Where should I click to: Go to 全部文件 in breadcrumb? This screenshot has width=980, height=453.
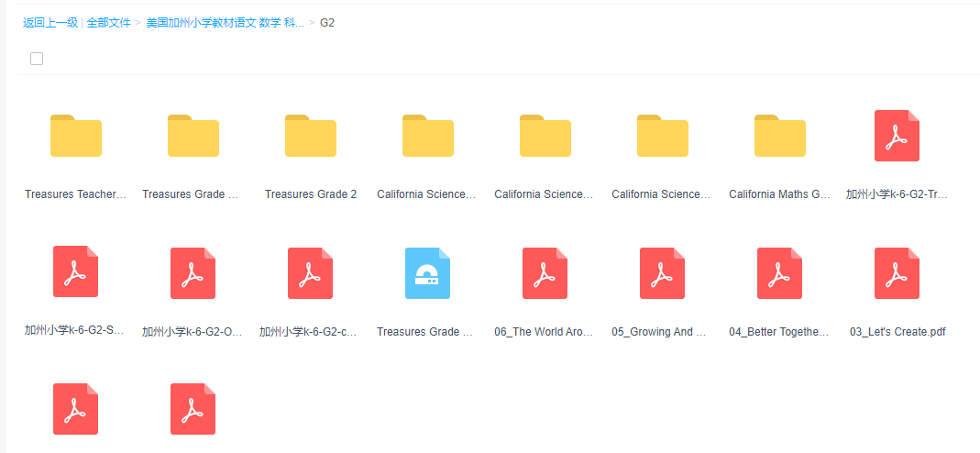109,23
